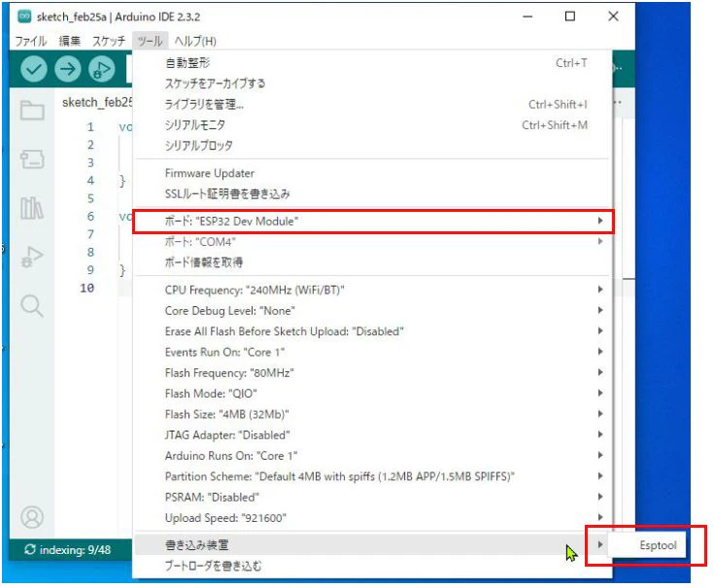Open the ファイル menu

(x=31, y=41)
